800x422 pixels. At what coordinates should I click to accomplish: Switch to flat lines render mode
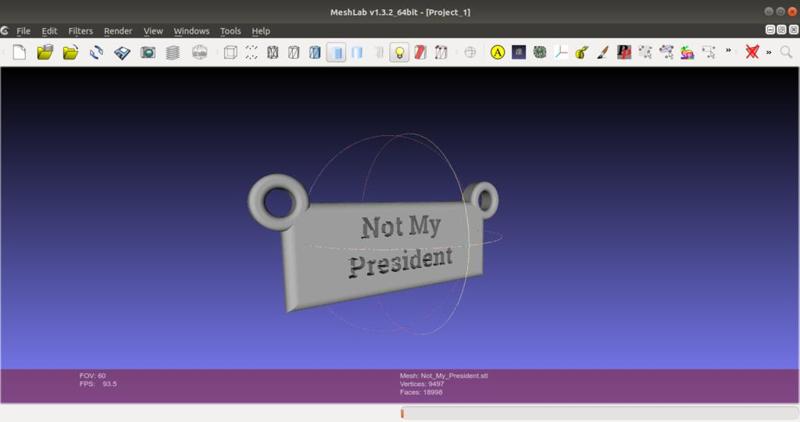click(x=315, y=52)
